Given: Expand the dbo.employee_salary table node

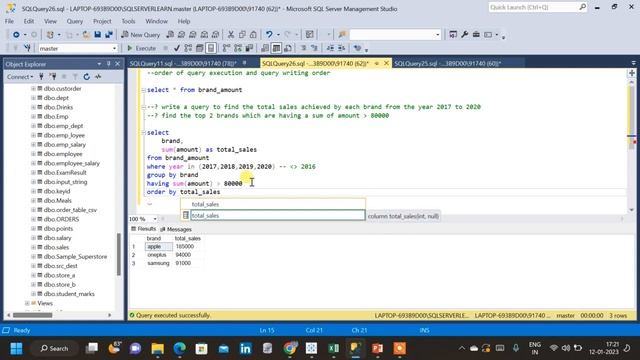Looking at the screenshot, I should pos(33,163).
